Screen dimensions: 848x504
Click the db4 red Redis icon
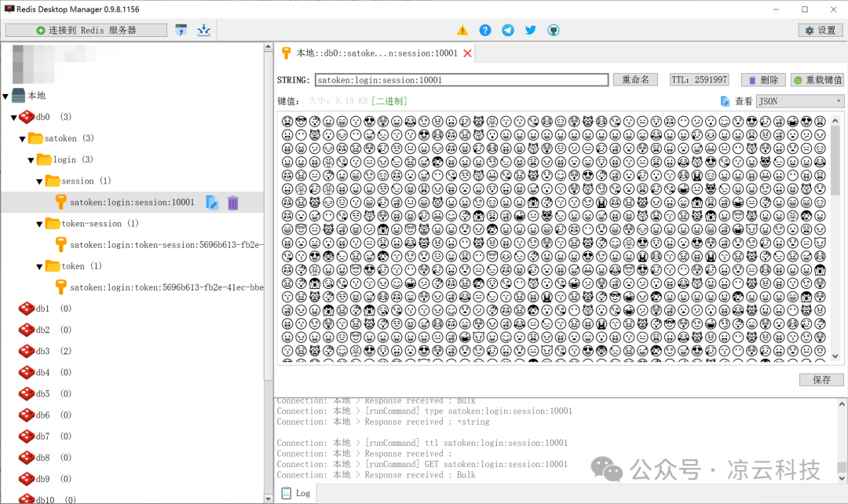[27, 372]
